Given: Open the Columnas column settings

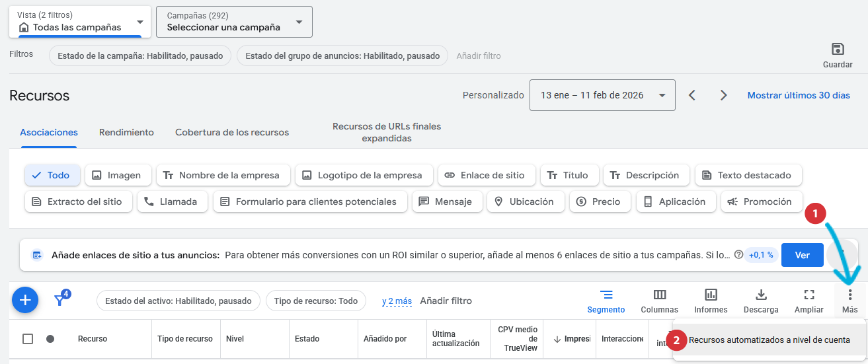Looking at the screenshot, I should pyautogui.click(x=659, y=301).
